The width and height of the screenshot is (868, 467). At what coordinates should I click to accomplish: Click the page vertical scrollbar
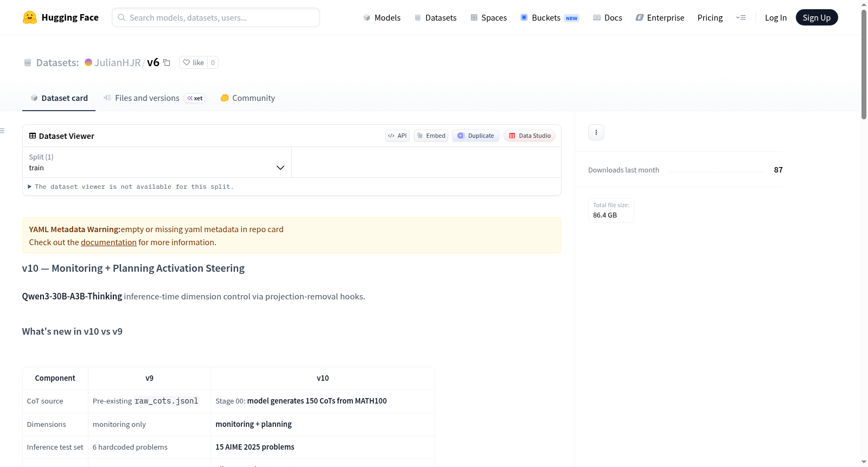coord(864,64)
